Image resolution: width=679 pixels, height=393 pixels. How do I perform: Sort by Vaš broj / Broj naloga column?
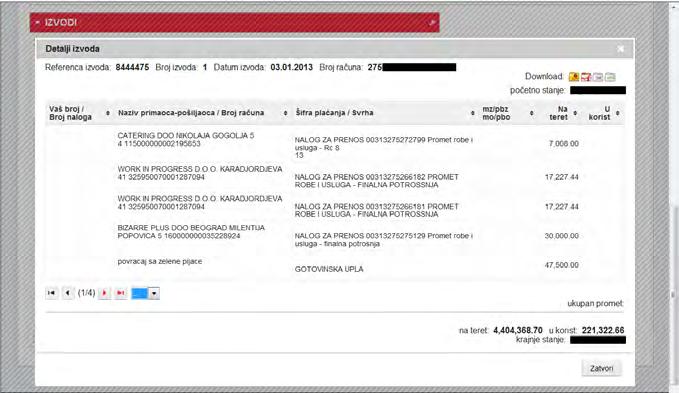point(108,113)
